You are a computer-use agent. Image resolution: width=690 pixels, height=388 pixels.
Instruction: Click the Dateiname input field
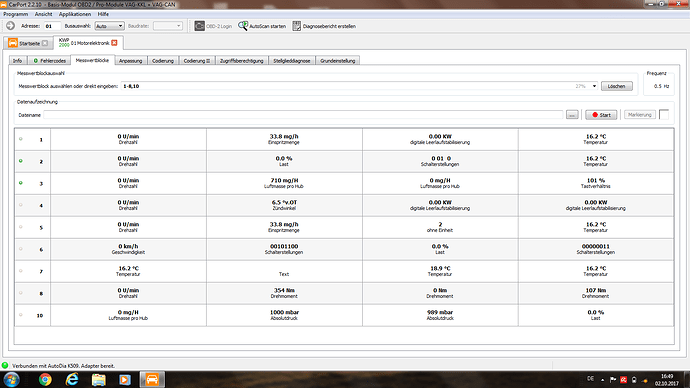(x=303, y=115)
